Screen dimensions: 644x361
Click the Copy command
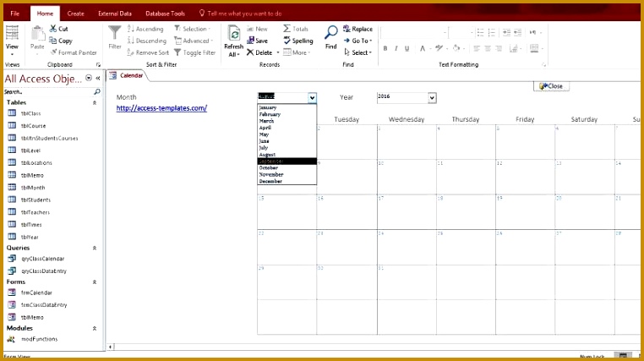(60, 41)
